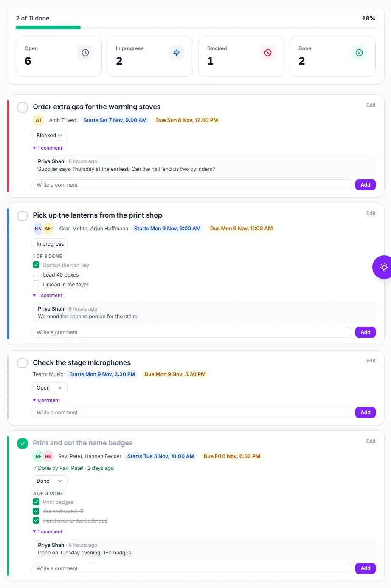Collapse Comment section on the microphones task
This screenshot has height=588, width=391.
[46, 400]
